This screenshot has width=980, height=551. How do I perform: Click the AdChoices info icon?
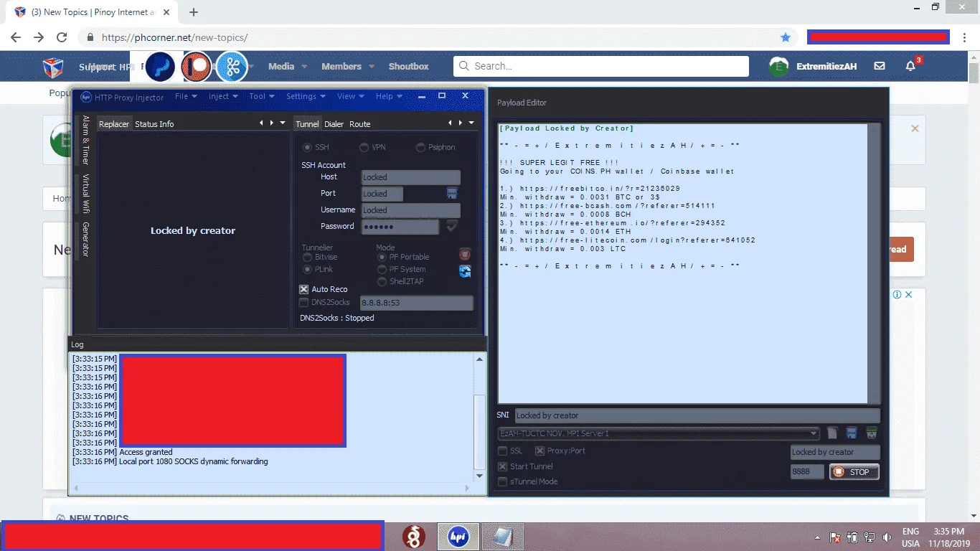[x=897, y=294]
